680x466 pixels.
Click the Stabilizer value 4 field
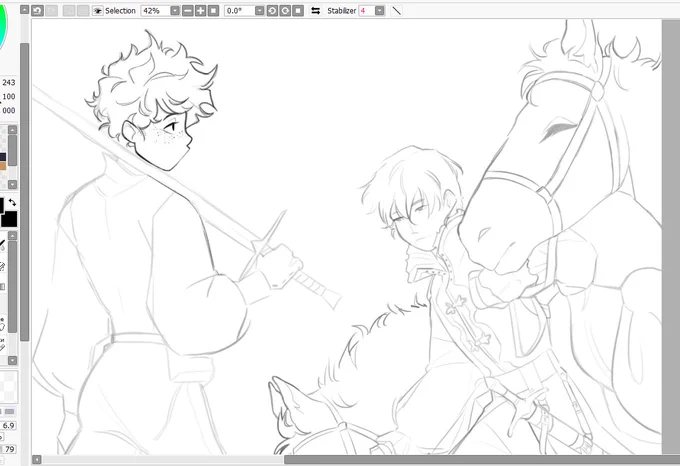[x=366, y=11]
